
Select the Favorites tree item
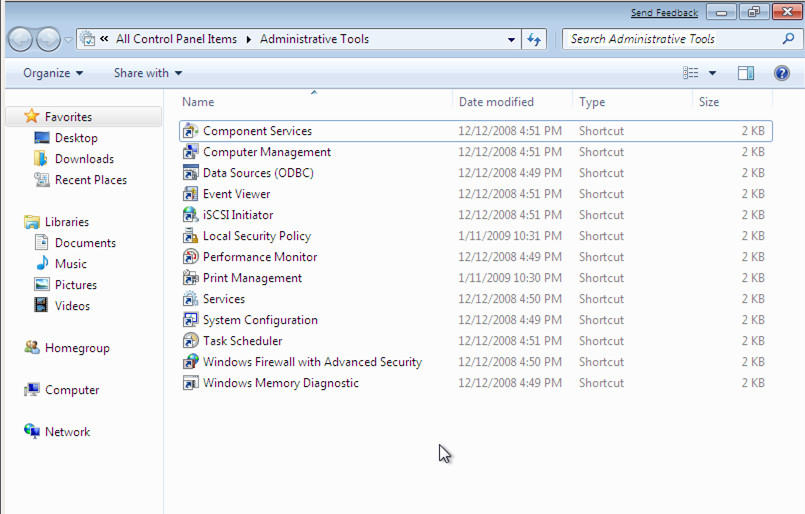(x=84, y=117)
